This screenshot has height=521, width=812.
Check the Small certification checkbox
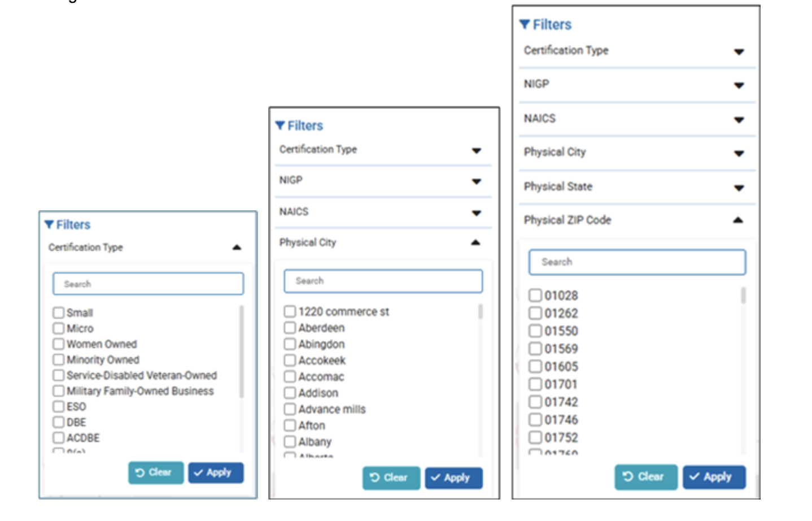tap(58, 312)
